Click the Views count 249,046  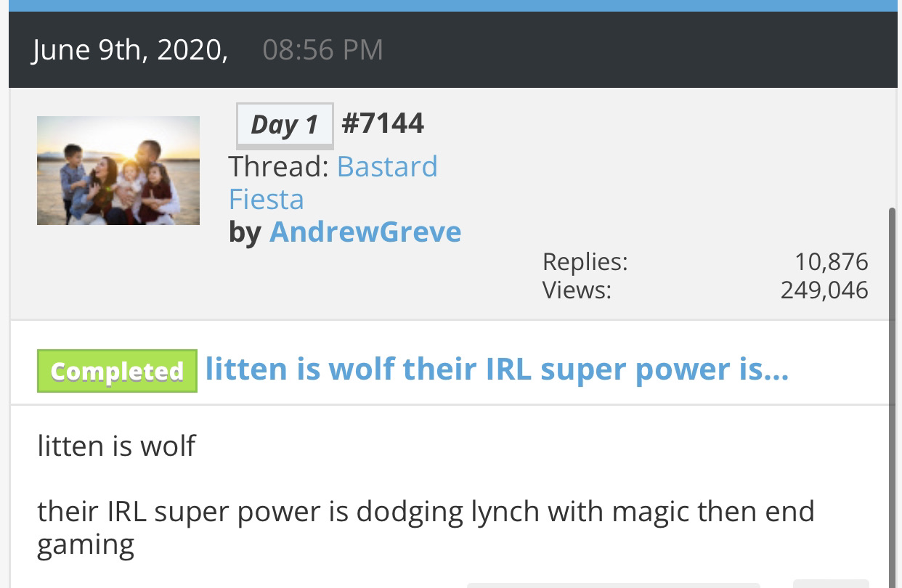pyautogui.click(x=824, y=290)
